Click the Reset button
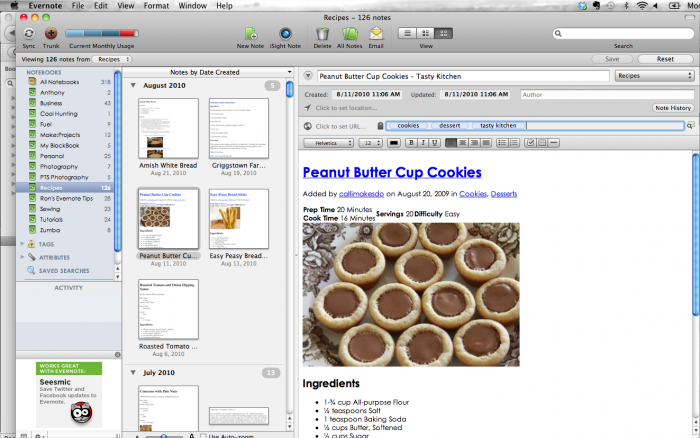Image resolution: width=700 pixels, height=438 pixels. click(x=665, y=59)
